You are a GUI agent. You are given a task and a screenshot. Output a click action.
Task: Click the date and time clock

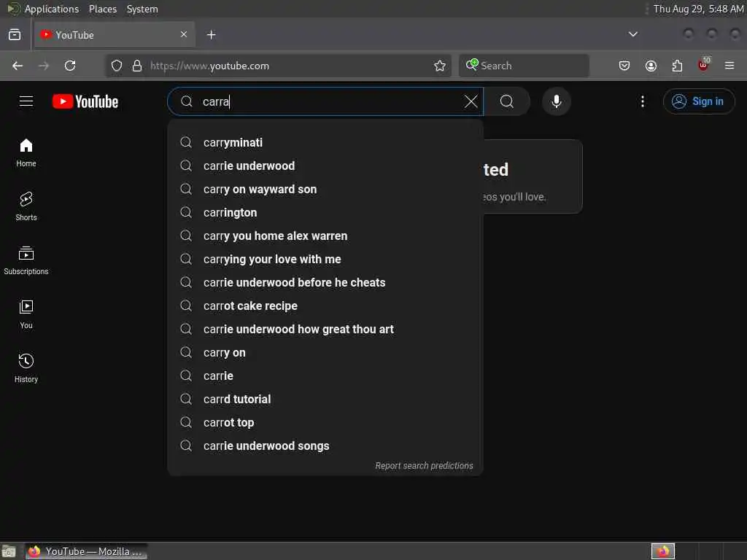tap(698, 9)
